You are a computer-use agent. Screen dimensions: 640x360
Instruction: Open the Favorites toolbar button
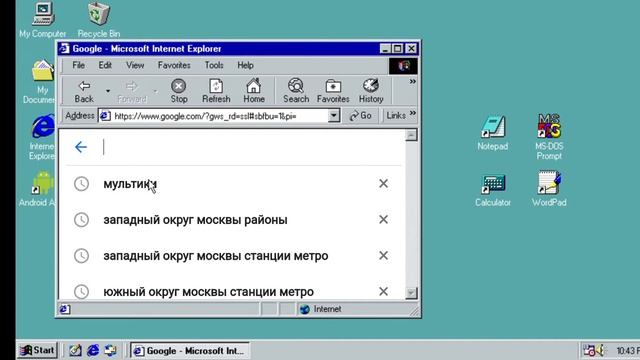point(333,91)
